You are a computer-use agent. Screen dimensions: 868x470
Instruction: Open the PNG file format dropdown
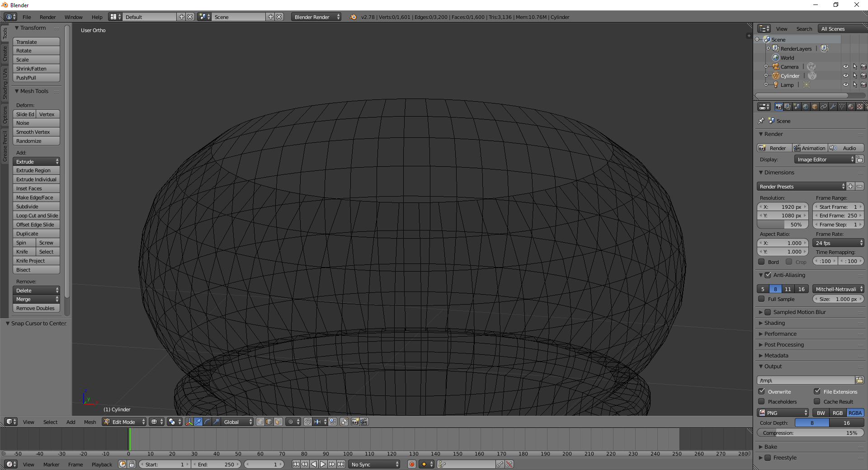[x=783, y=413]
